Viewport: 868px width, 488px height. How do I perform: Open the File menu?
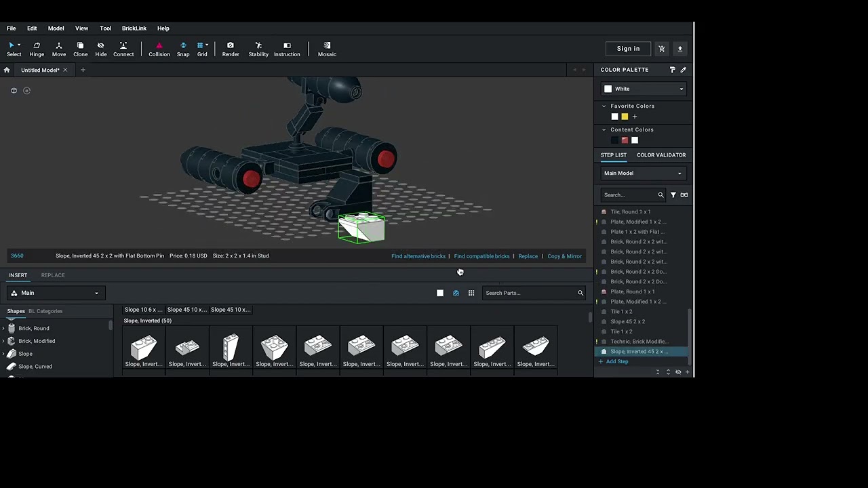(12, 28)
